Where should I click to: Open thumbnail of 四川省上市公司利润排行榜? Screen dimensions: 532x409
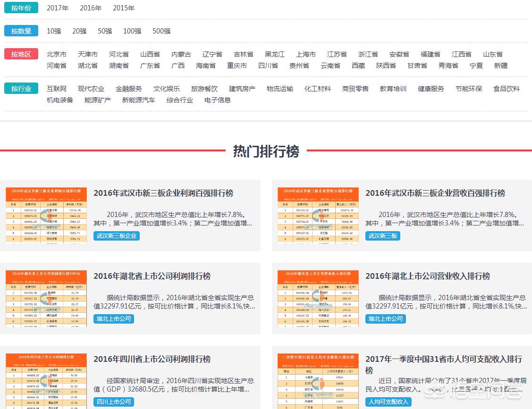[x=46, y=381]
